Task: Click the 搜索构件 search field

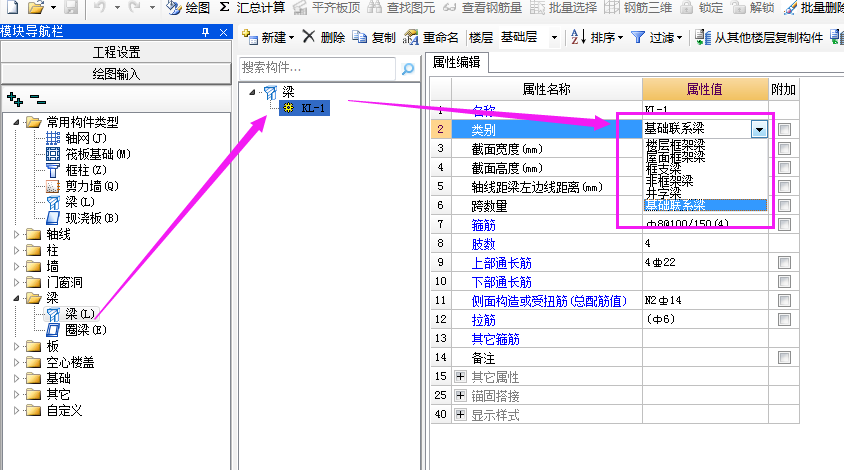Action: click(x=317, y=68)
